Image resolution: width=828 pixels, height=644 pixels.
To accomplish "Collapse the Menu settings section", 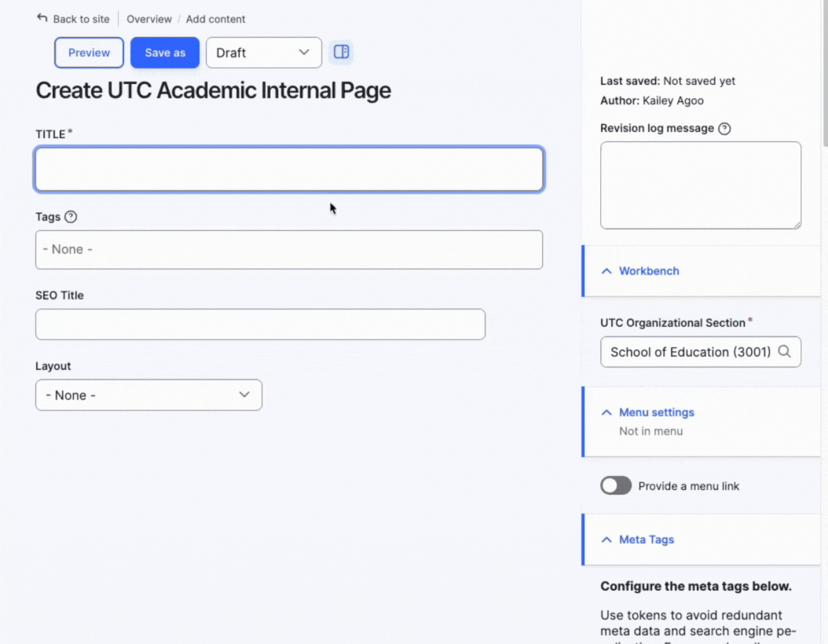I will (x=656, y=412).
